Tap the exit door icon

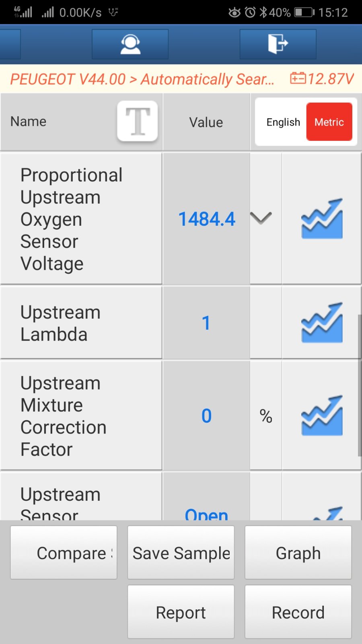pyautogui.click(x=278, y=44)
